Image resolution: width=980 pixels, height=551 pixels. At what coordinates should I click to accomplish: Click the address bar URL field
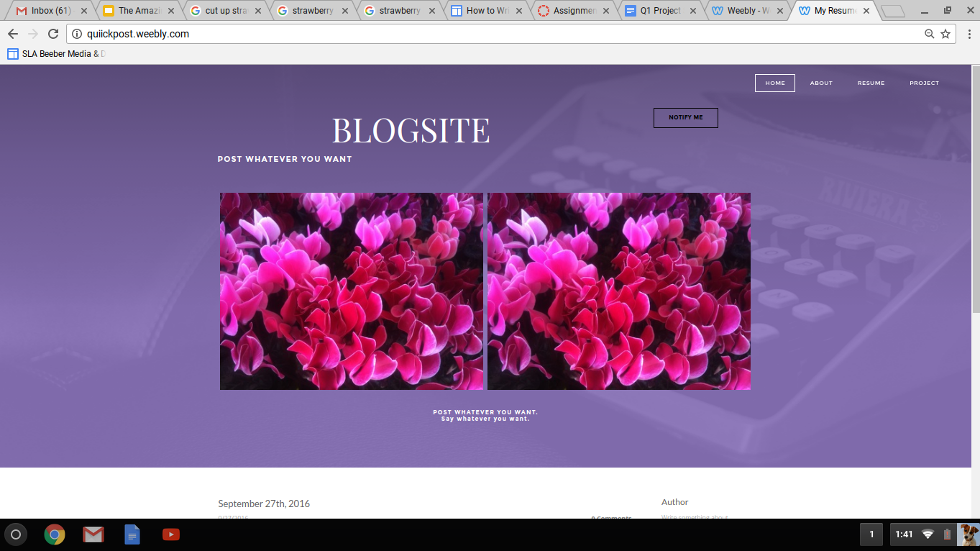pos(431,34)
